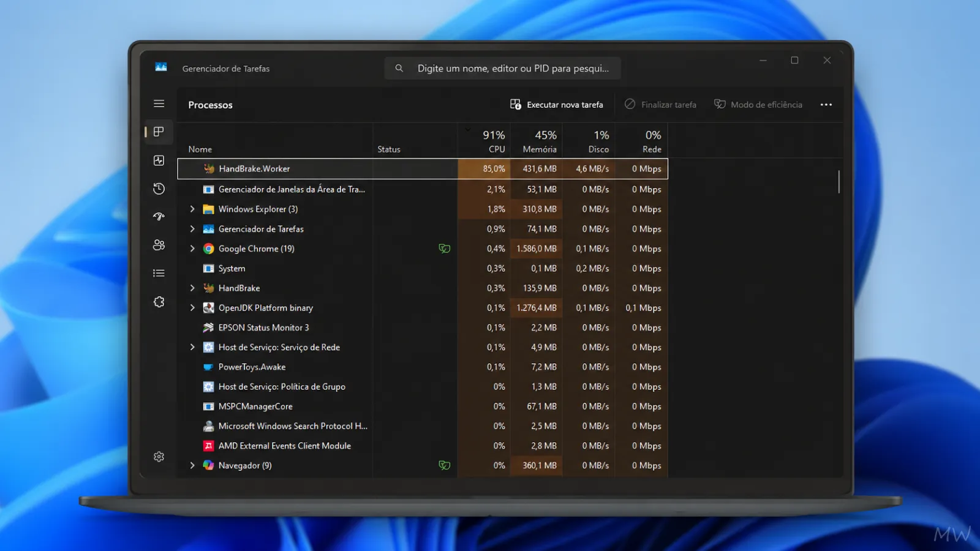Click the 360,1 MB memory value
Viewport: 980px width, 551px height.
click(x=540, y=465)
